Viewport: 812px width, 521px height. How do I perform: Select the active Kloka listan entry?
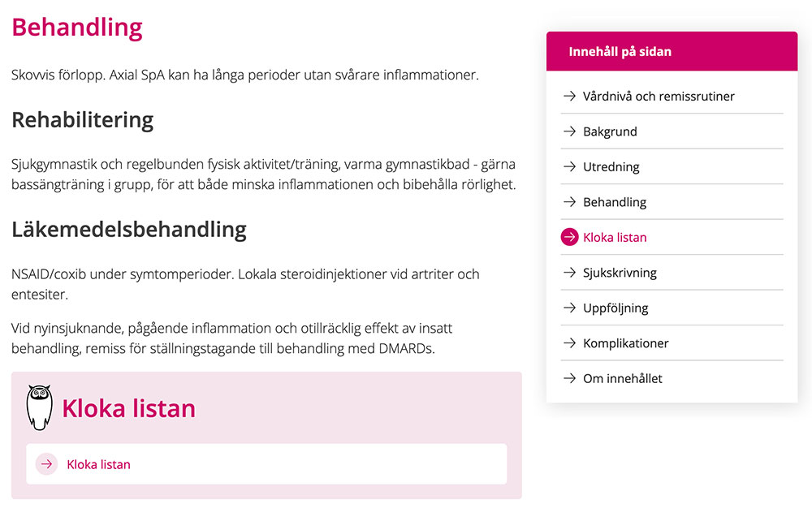tap(615, 237)
